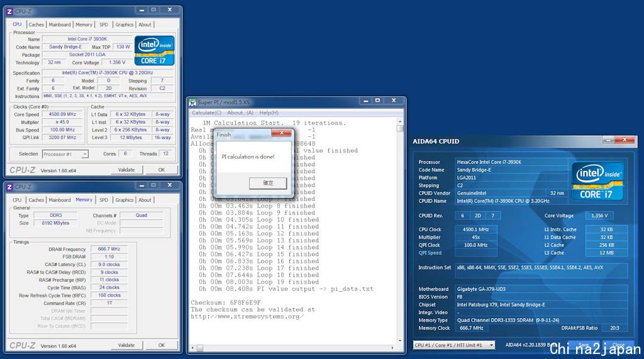Open the Processor #1 selection dropdown in CPU-Z
Viewport: 644px width, 359px height.
point(84,154)
